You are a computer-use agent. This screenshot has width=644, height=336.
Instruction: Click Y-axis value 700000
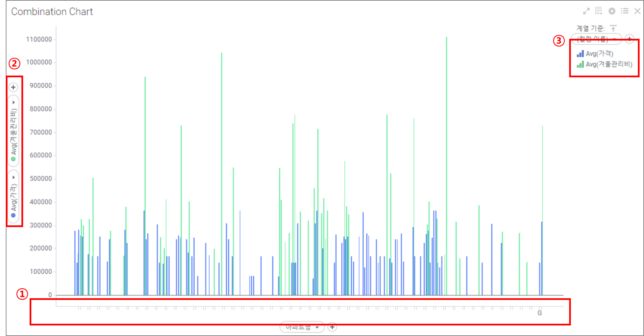[41, 132]
